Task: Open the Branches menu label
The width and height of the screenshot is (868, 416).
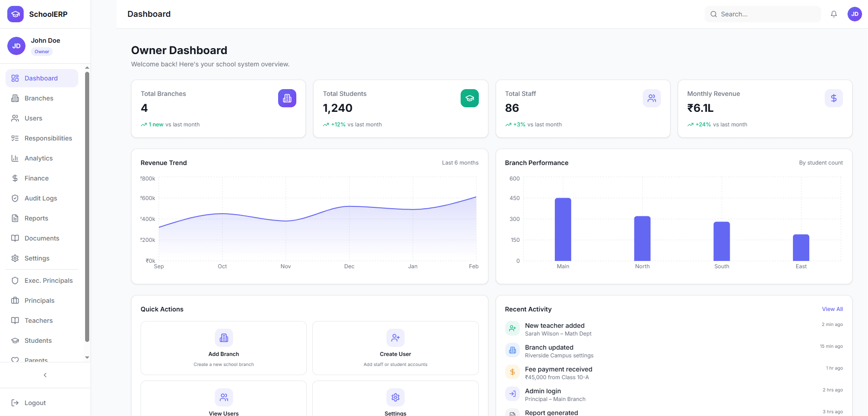Action: click(39, 98)
